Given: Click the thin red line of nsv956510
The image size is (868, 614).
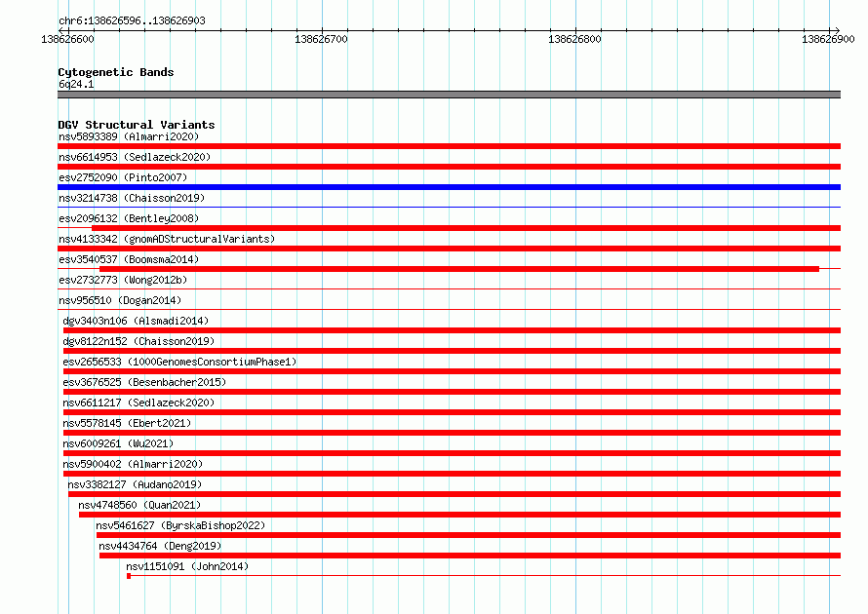Looking at the screenshot, I should 449,309.
